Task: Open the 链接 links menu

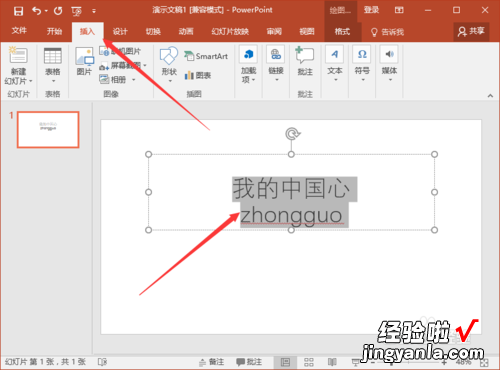Action: [x=276, y=64]
